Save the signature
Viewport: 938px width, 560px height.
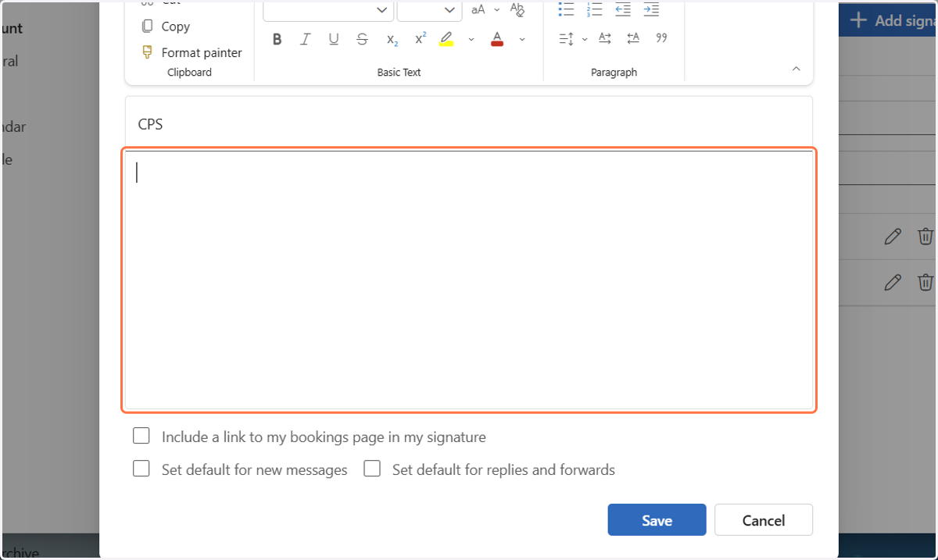tap(657, 520)
